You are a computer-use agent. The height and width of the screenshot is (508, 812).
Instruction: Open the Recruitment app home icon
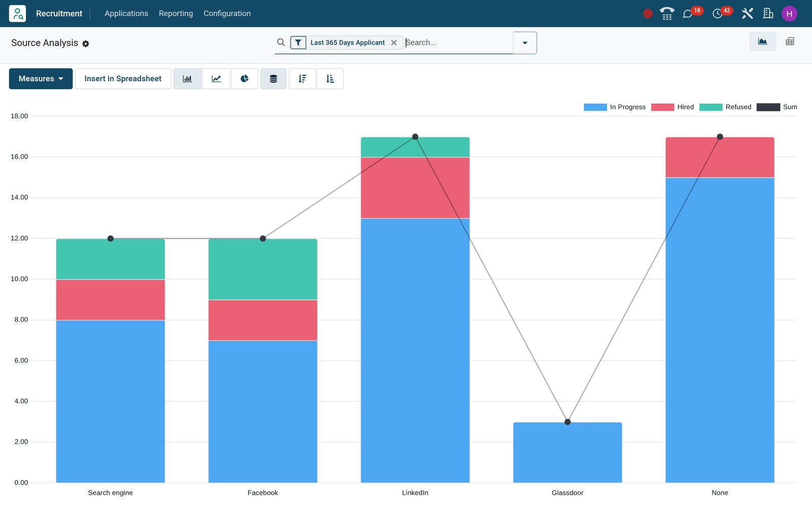pos(17,13)
